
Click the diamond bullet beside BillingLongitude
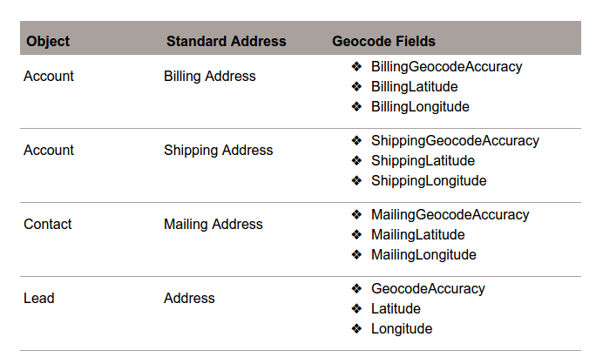coord(356,106)
